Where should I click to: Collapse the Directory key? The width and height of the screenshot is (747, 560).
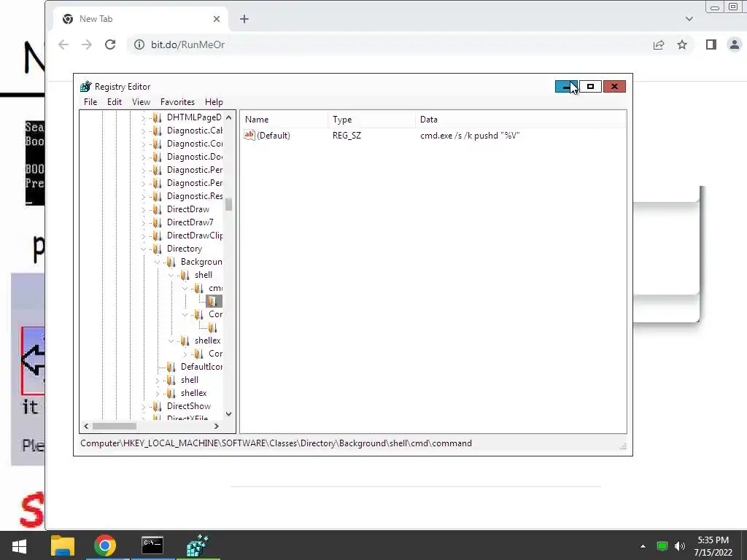click(x=144, y=249)
